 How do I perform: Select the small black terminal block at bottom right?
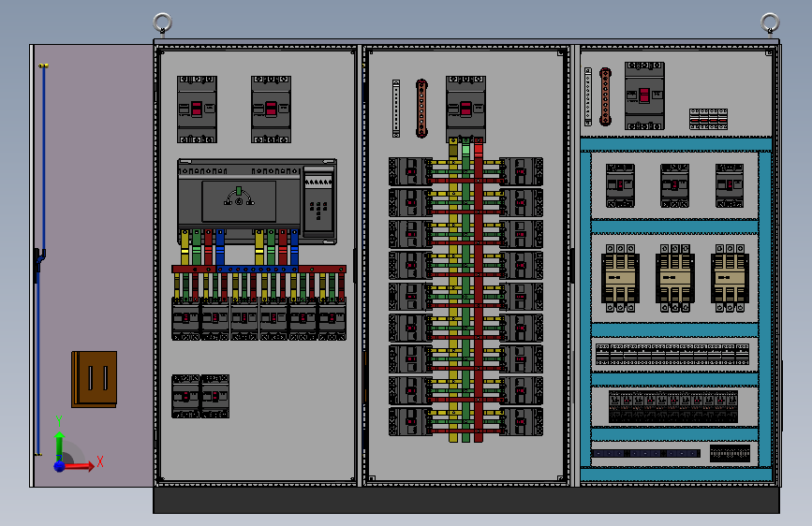pos(730,454)
